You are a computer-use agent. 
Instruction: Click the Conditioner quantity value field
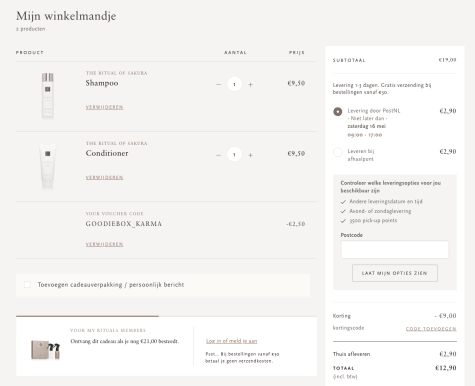point(234,154)
